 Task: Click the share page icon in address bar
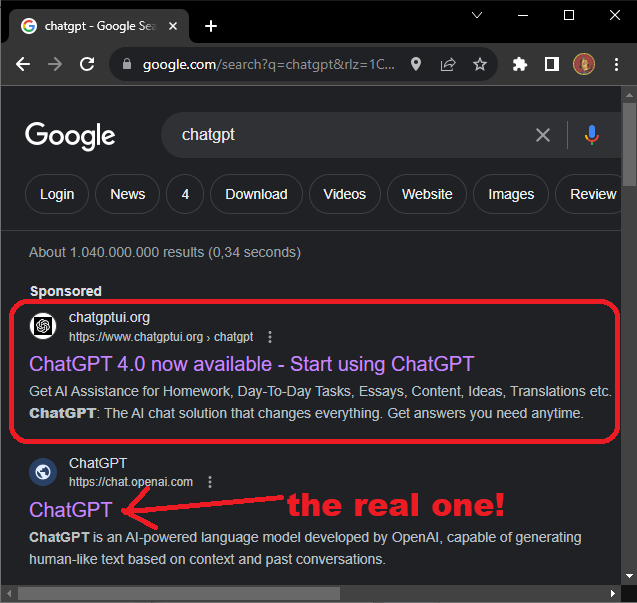pos(448,64)
